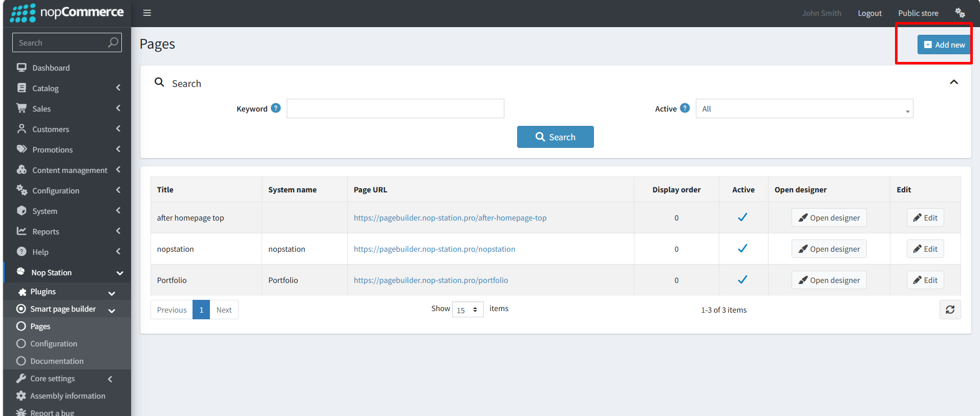
Task: Open the Public store link
Action: (918, 13)
